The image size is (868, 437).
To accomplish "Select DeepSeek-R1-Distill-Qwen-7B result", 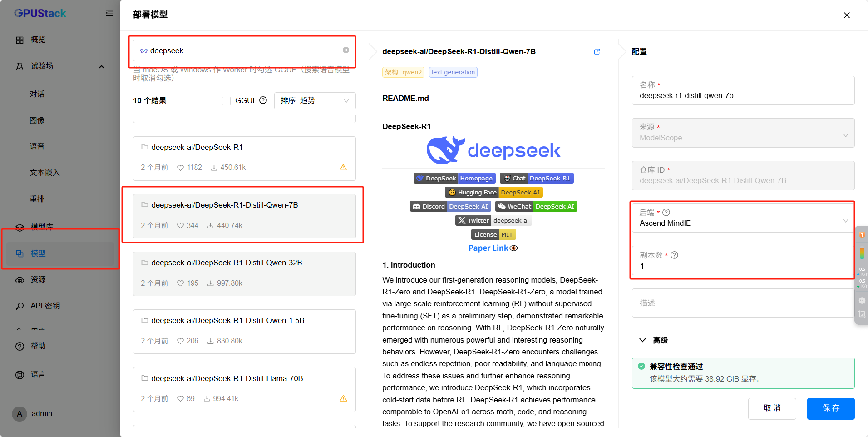I will tap(244, 216).
